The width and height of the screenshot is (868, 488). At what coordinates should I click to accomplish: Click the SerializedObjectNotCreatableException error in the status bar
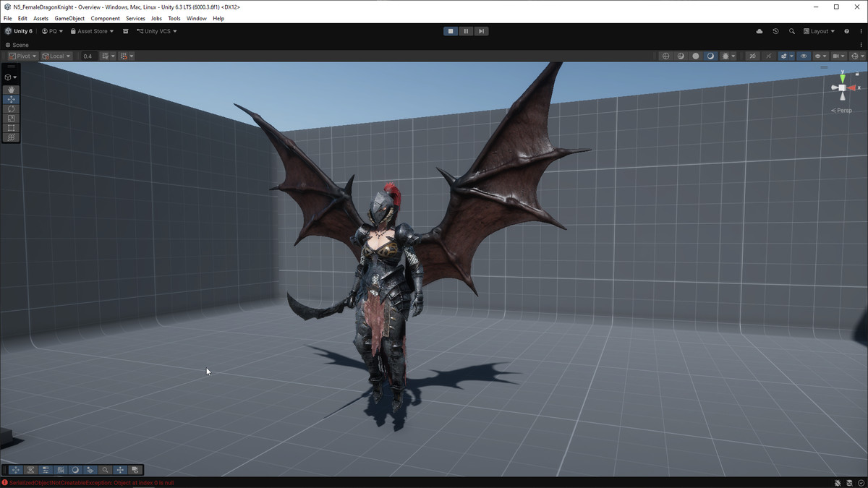(x=83, y=481)
